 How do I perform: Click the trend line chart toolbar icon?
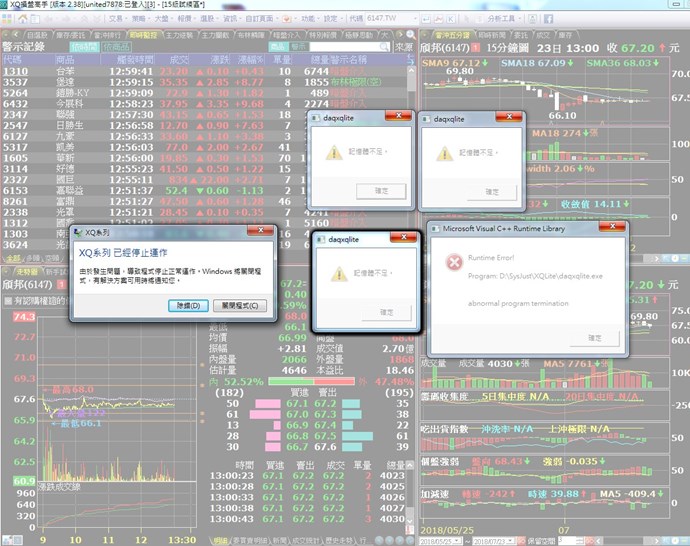point(439,19)
